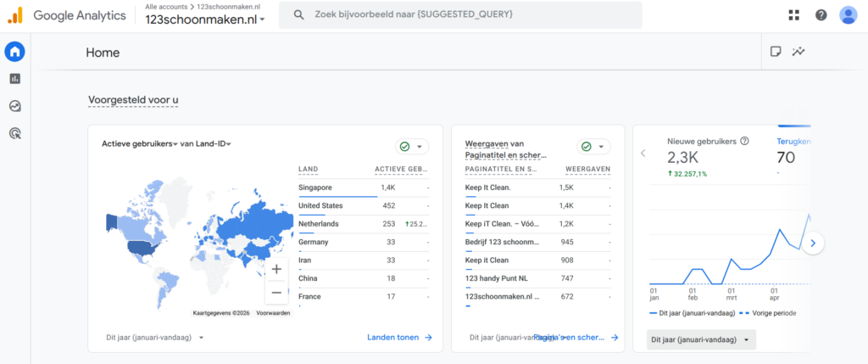Open date range dropdown under the map
This screenshot has width=868, height=364.
[155, 338]
